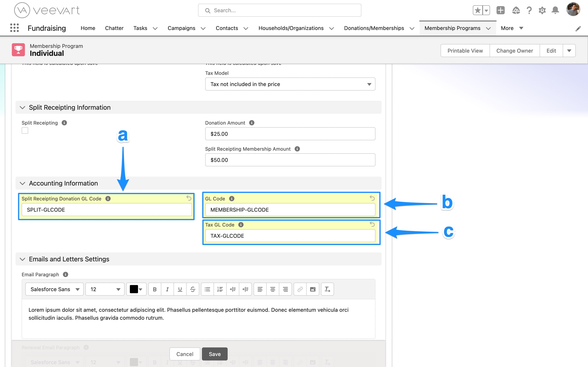Switch to the Chatter tab
The image size is (588, 367).
point(114,28)
